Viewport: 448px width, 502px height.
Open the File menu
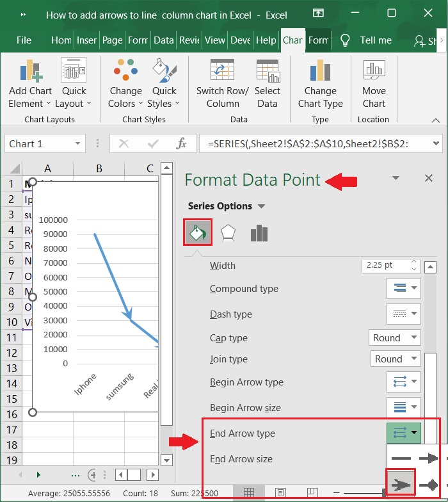24,40
